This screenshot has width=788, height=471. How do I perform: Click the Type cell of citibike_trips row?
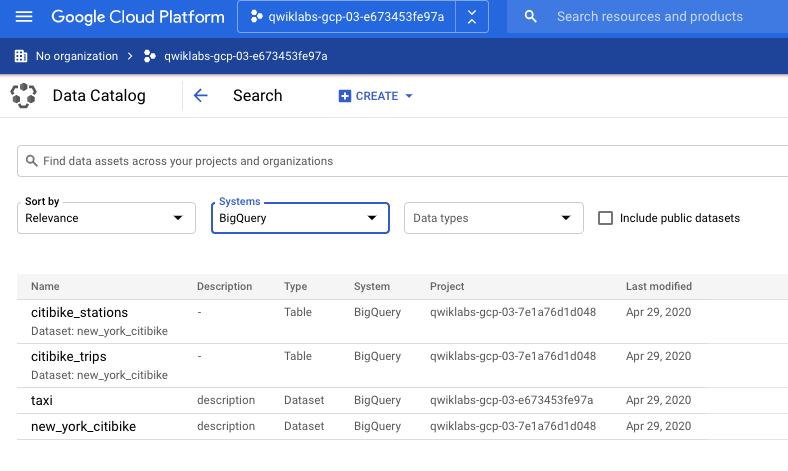click(x=298, y=356)
